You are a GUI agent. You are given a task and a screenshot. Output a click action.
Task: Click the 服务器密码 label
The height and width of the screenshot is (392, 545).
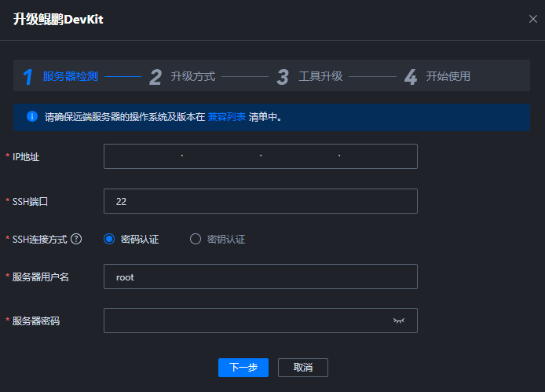pos(36,321)
